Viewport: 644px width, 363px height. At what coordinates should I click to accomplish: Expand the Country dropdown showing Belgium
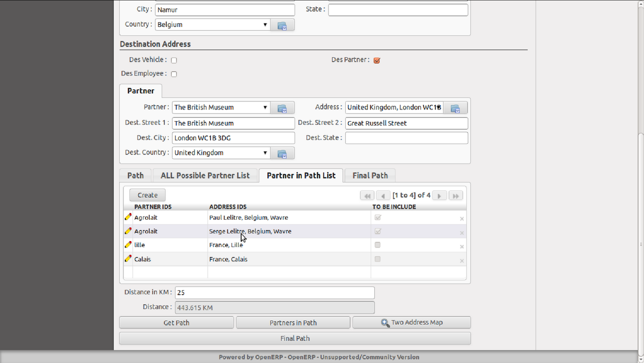265,25
